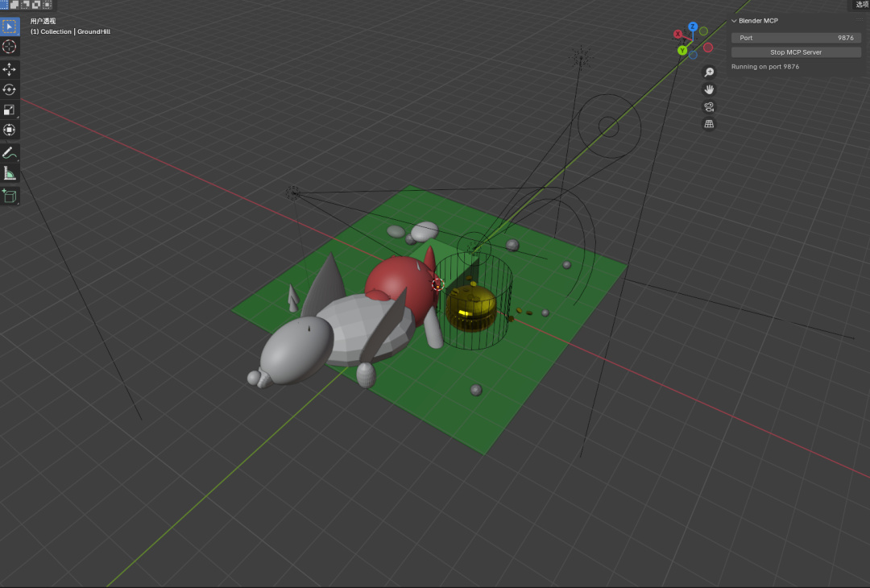
Task: Activate the Add Cube tool
Action: pyautogui.click(x=10, y=195)
